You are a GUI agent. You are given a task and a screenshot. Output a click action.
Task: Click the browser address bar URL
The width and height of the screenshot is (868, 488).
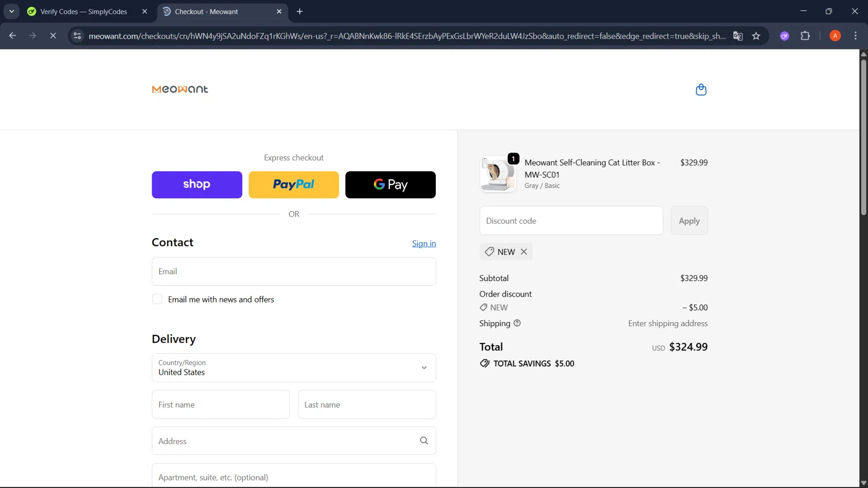(407, 36)
